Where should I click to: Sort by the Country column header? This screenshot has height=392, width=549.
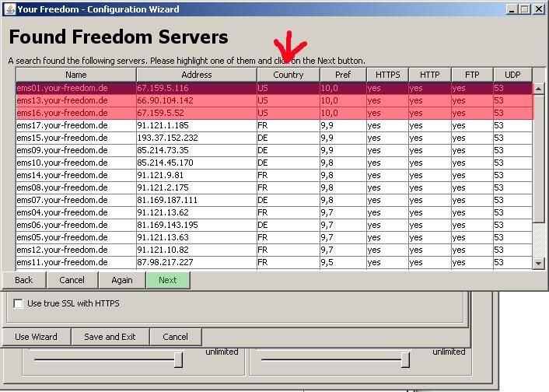[x=288, y=75]
